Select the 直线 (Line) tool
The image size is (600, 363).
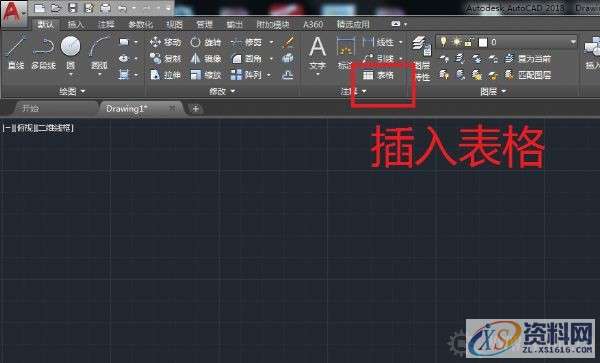[16, 53]
